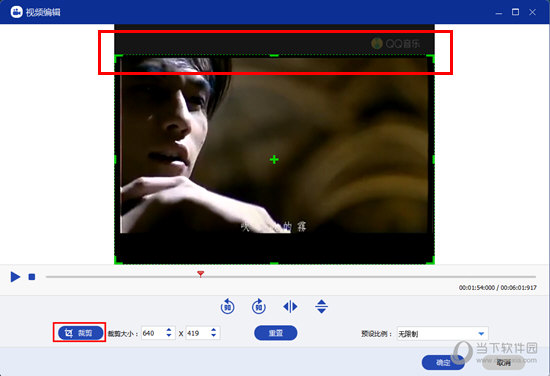Close the 视频编辑 window
550x376 pixels.
pyautogui.click(x=532, y=12)
